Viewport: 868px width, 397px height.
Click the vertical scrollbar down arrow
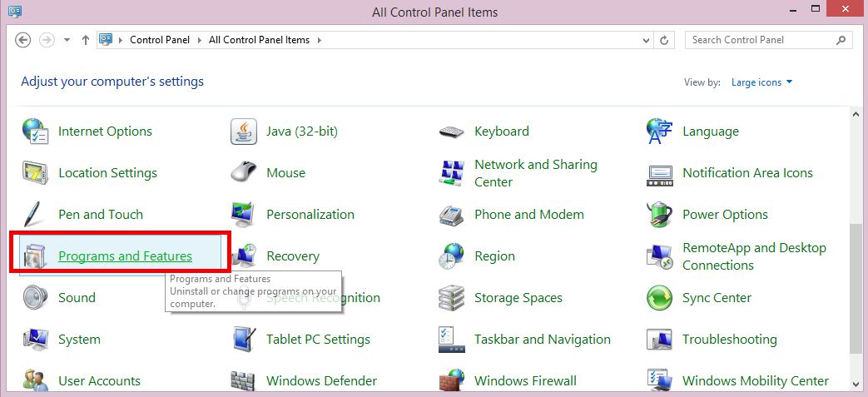point(856,385)
